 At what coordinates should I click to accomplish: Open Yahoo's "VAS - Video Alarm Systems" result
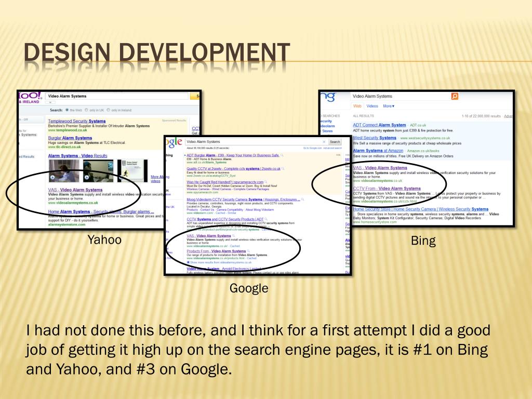(75, 190)
